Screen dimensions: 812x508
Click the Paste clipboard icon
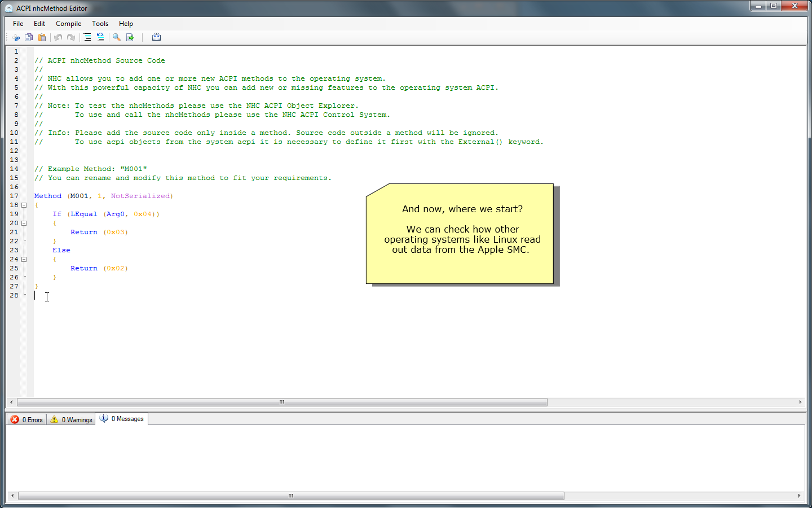pos(42,37)
